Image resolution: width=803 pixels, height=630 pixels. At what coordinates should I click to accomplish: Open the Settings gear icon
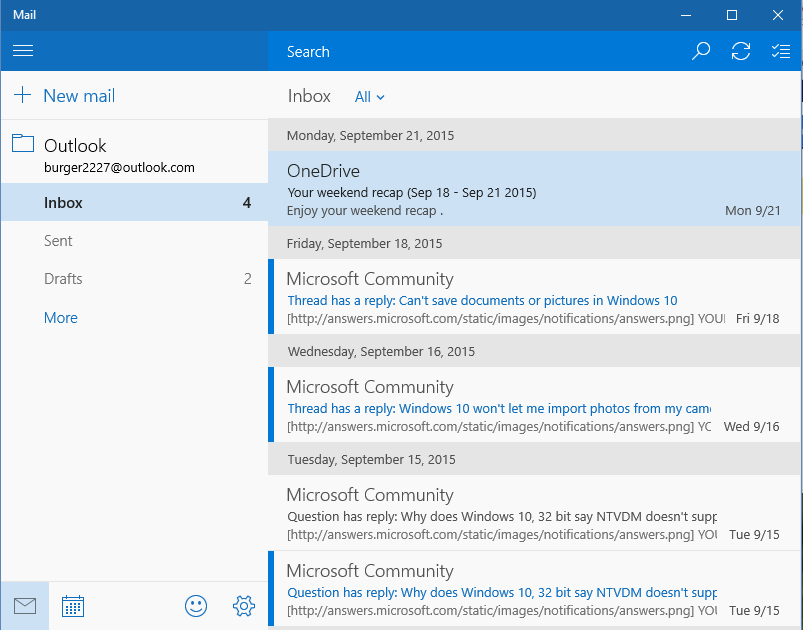point(244,606)
